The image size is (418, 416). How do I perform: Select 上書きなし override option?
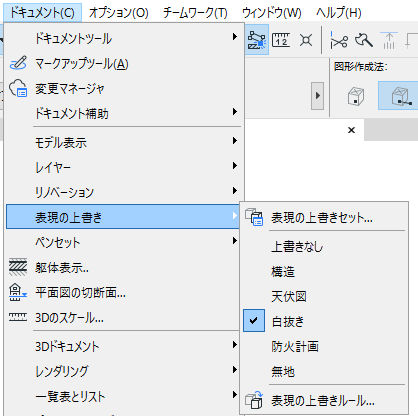(x=324, y=247)
